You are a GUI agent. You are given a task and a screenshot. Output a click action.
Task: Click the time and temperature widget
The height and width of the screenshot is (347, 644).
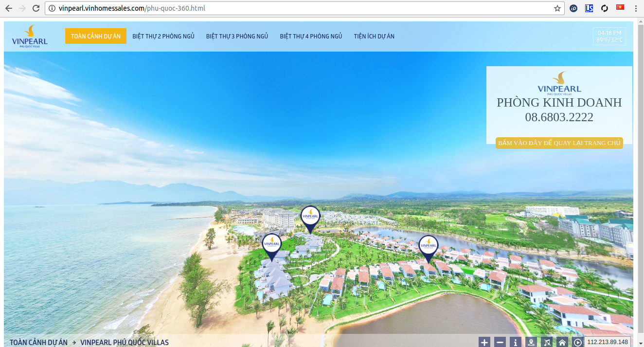pos(609,37)
